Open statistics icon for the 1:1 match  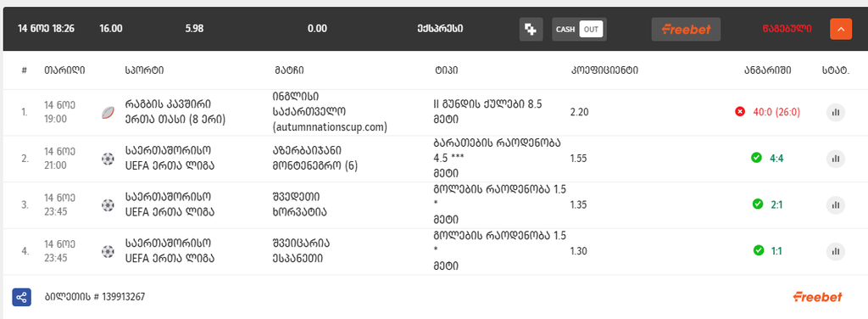[835, 251]
